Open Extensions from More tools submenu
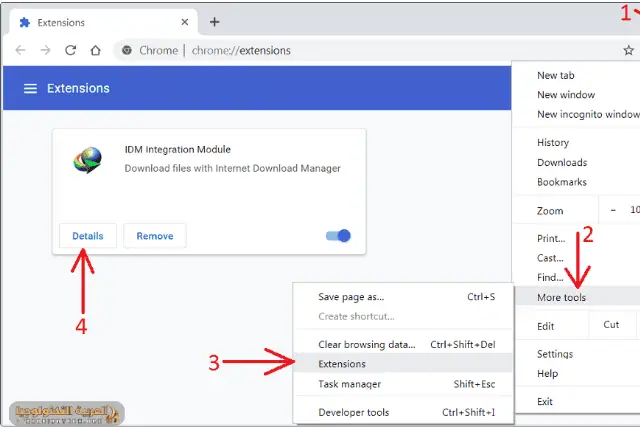This screenshot has height=427, width=640. click(403, 364)
